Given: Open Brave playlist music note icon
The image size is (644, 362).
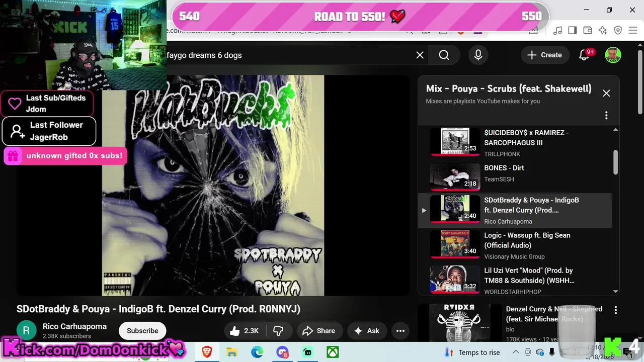Looking at the screenshot, I should coord(557,31).
